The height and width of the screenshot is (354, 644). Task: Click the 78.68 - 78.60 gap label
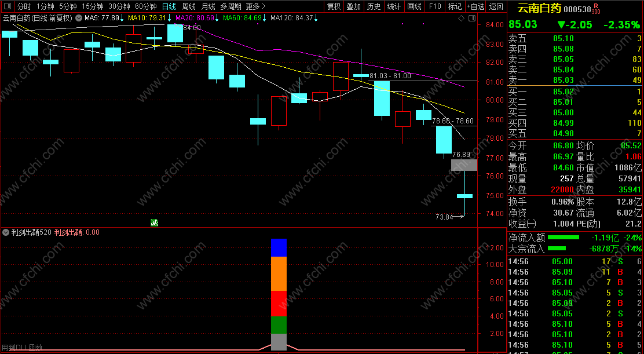pyautogui.click(x=453, y=121)
